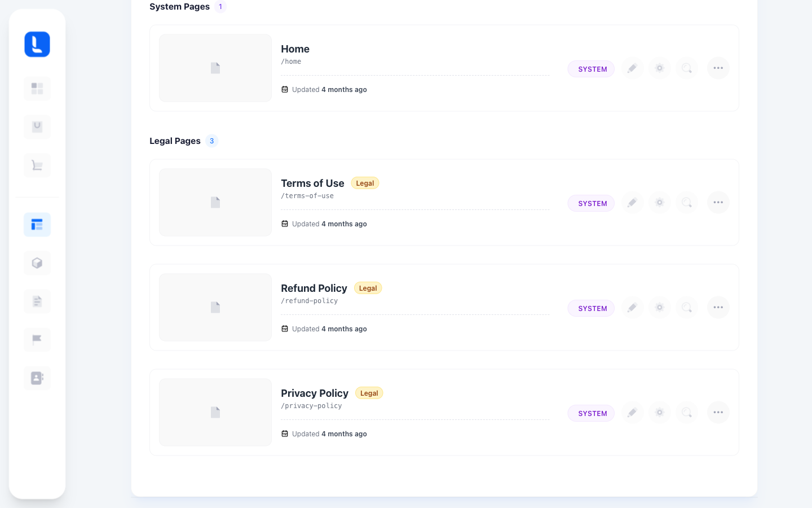The height and width of the screenshot is (508, 812).
Task: Edit Privacy Policy with pencil icon
Action: pos(633,413)
